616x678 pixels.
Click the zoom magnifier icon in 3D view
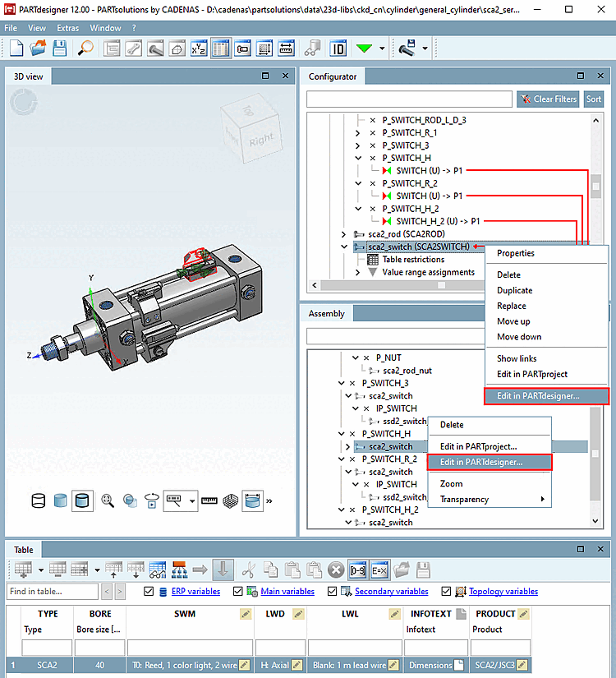(108, 500)
